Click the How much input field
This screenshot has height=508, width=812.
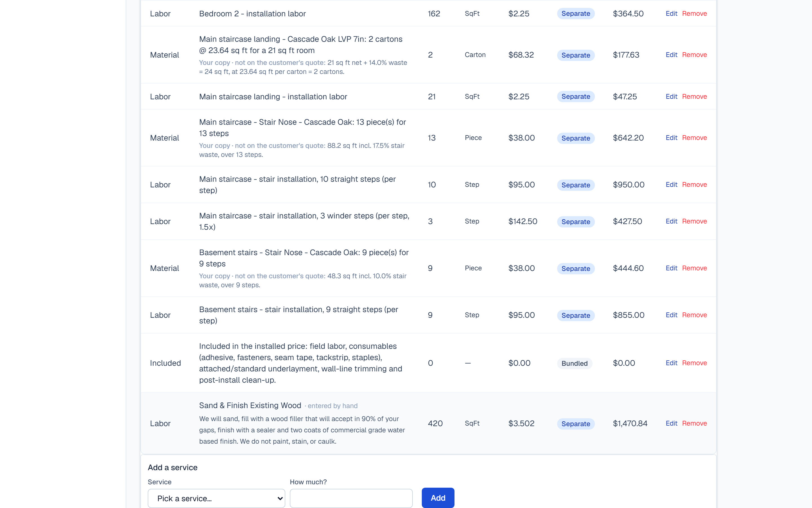click(x=351, y=498)
